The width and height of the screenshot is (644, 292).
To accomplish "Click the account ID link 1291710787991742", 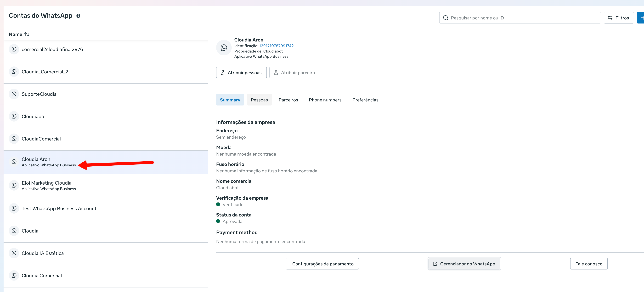I will pyautogui.click(x=276, y=46).
